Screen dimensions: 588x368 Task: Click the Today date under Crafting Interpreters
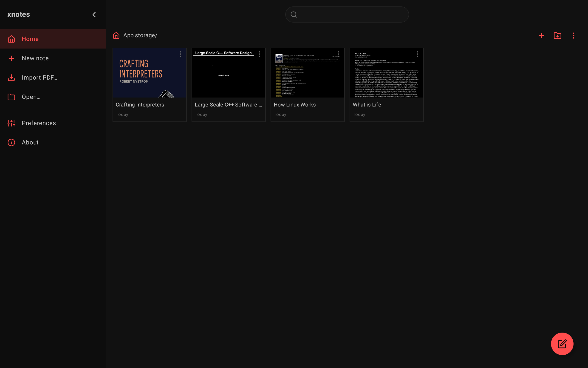pos(122,114)
